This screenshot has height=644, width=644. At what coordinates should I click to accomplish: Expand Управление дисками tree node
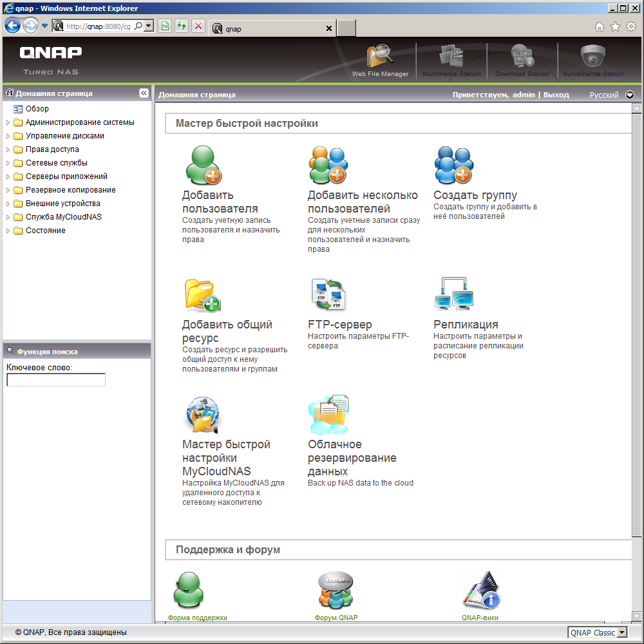tap(8, 136)
